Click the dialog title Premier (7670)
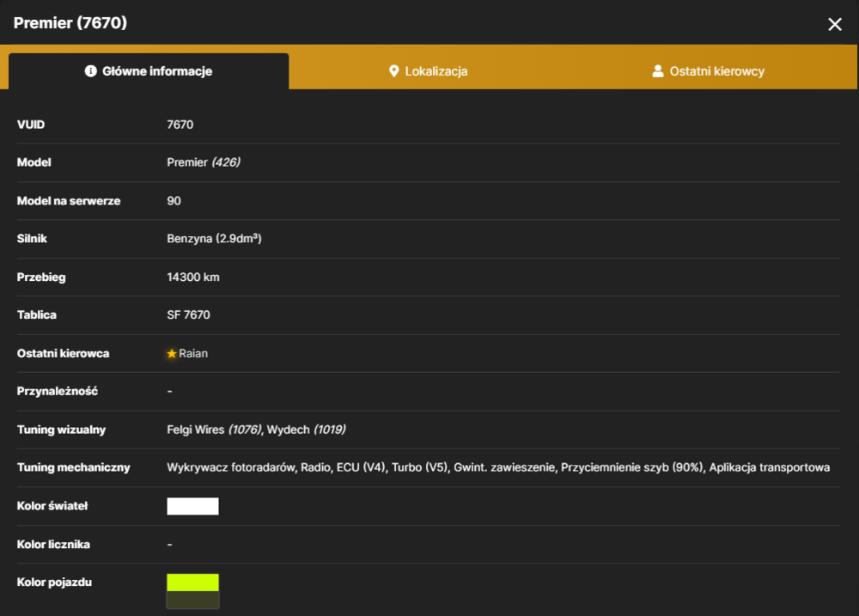859x616 pixels. click(x=70, y=23)
